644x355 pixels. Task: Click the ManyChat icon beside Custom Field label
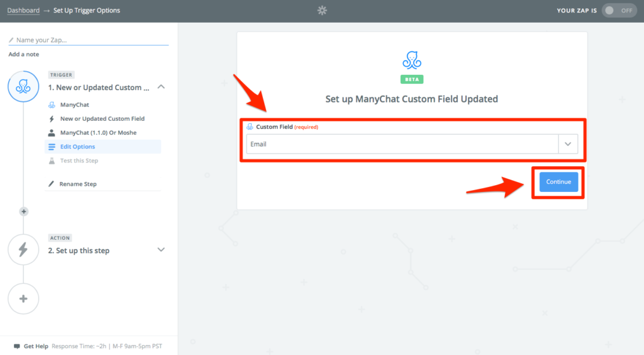pyautogui.click(x=250, y=127)
